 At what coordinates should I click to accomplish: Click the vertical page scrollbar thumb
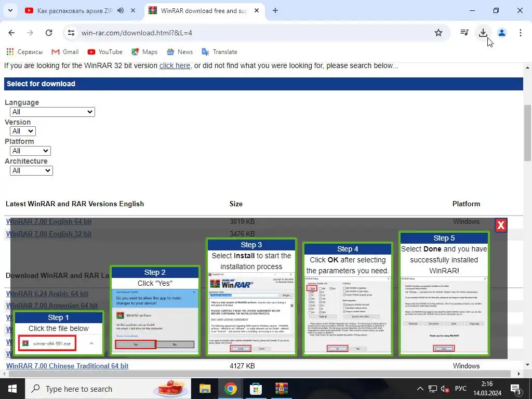point(528,134)
